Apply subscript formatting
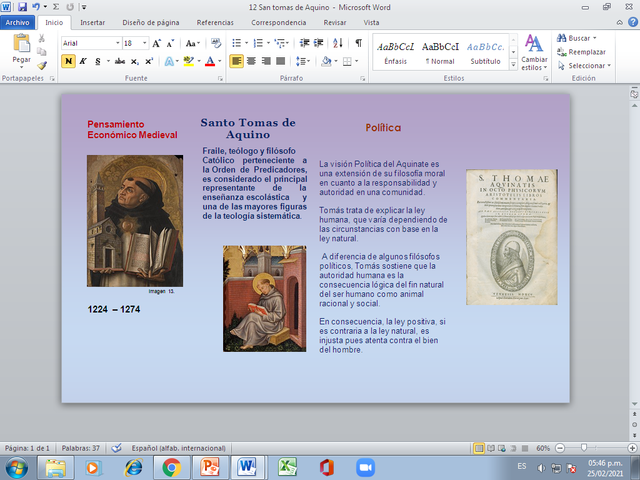 [135, 61]
